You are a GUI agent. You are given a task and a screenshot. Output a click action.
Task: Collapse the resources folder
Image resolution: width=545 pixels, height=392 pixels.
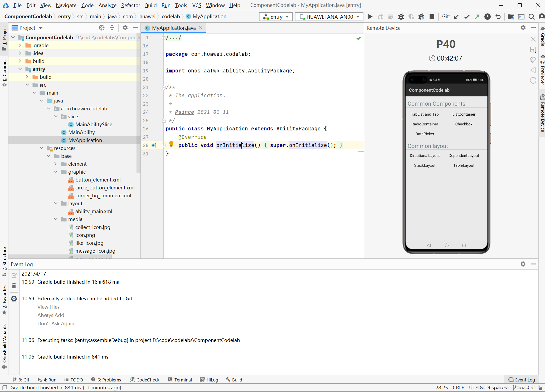pyautogui.click(x=41, y=148)
